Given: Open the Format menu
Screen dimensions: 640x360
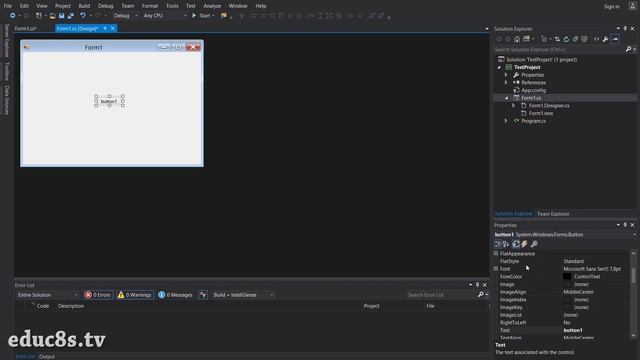Looking at the screenshot, I should click(150, 6).
